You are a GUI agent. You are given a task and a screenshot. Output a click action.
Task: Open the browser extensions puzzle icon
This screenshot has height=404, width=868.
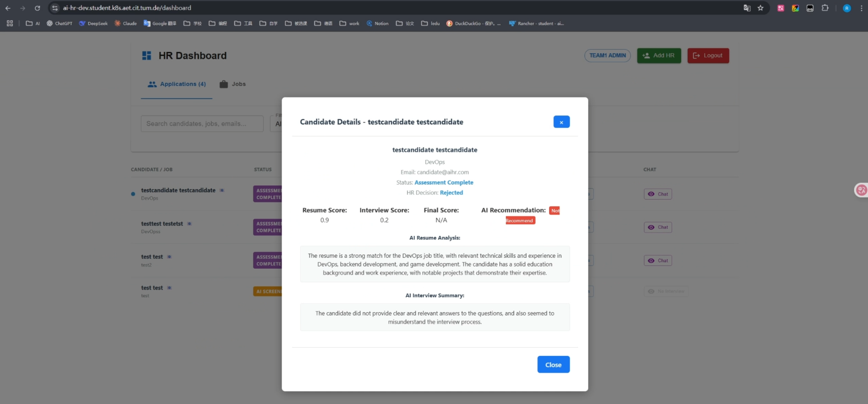pyautogui.click(x=825, y=8)
